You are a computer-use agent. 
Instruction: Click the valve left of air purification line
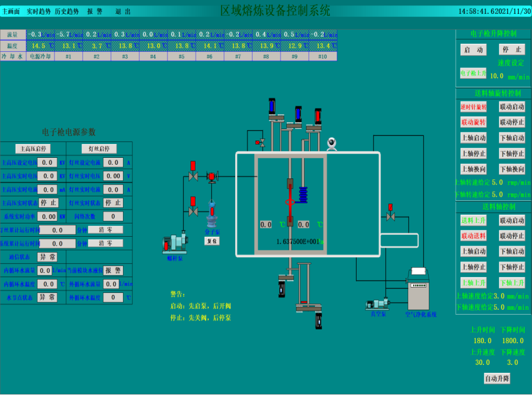[x=391, y=216]
